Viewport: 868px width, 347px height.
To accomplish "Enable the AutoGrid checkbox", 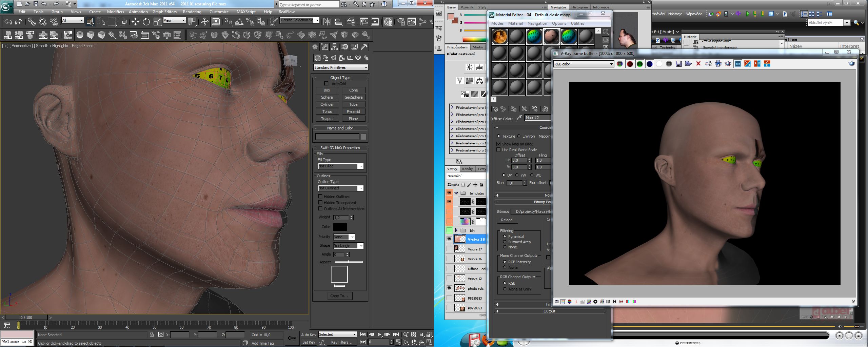I will [x=326, y=84].
